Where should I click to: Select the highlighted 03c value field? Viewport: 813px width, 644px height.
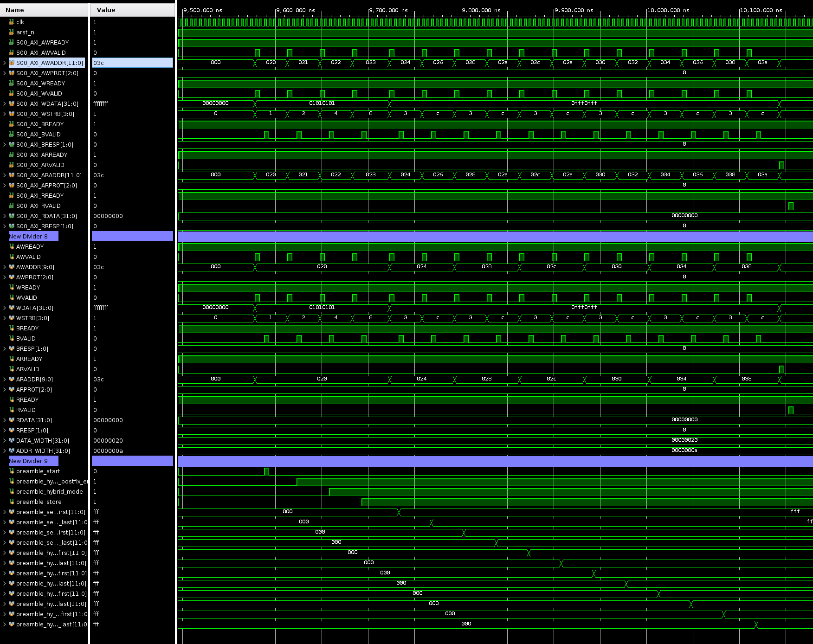(x=132, y=62)
